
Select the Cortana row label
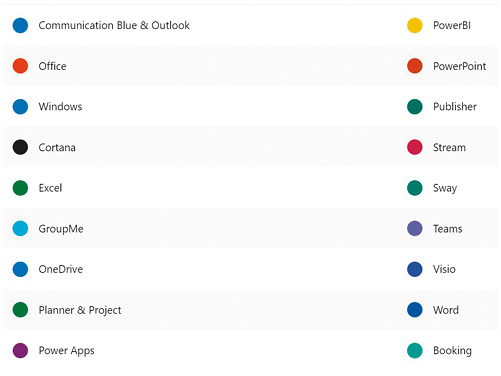click(x=57, y=147)
